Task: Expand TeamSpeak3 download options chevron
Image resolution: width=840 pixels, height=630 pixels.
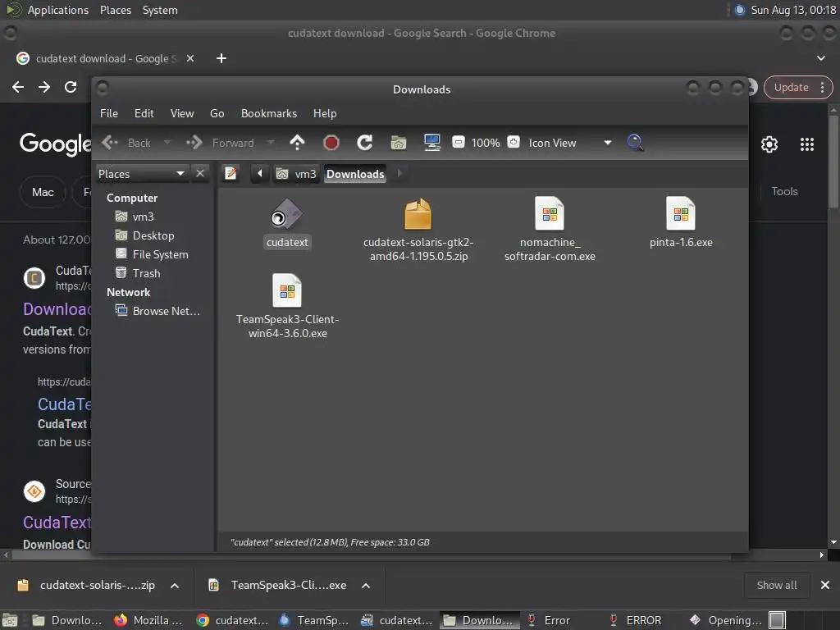Action: tap(366, 586)
